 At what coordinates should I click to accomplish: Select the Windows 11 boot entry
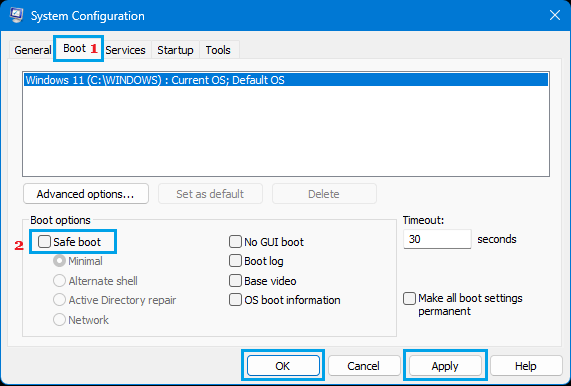[286, 80]
